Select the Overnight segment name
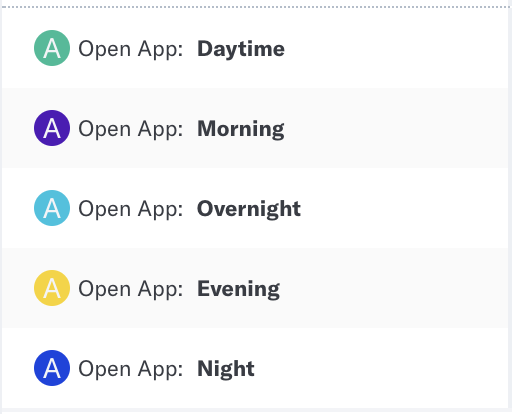The height and width of the screenshot is (414, 512). click(249, 209)
